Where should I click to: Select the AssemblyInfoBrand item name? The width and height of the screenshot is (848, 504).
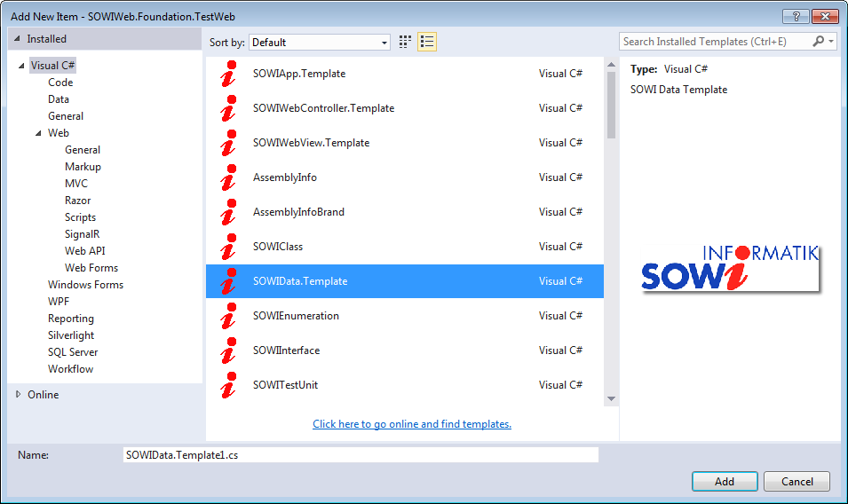point(298,212)
